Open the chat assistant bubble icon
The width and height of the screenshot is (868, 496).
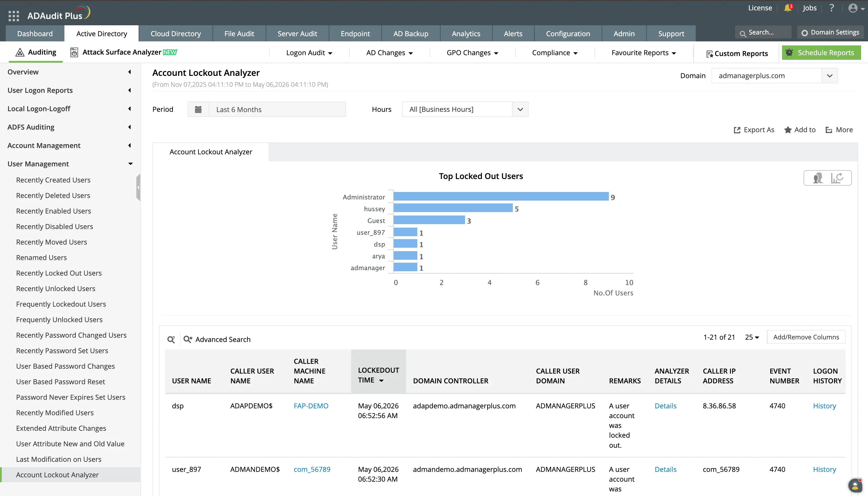[x=855, y=485]
